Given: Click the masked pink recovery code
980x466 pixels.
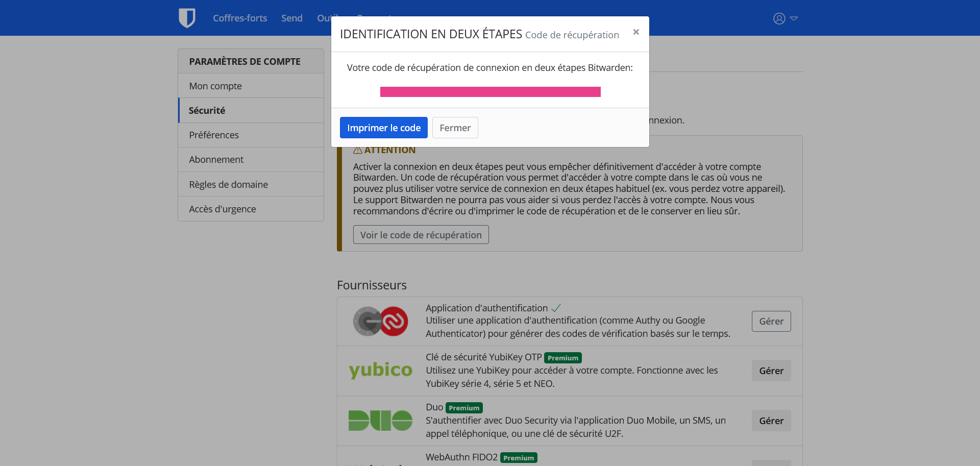Looking at the screenshot, I should (x=490, y=92).
